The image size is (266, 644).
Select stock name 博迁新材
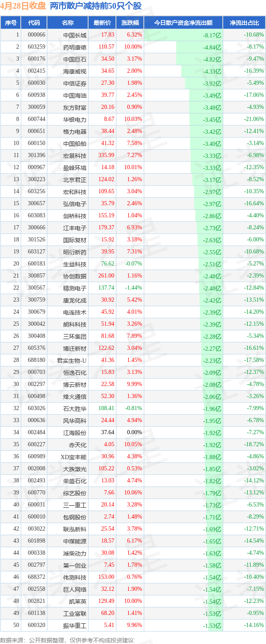[x=75, y=348]
